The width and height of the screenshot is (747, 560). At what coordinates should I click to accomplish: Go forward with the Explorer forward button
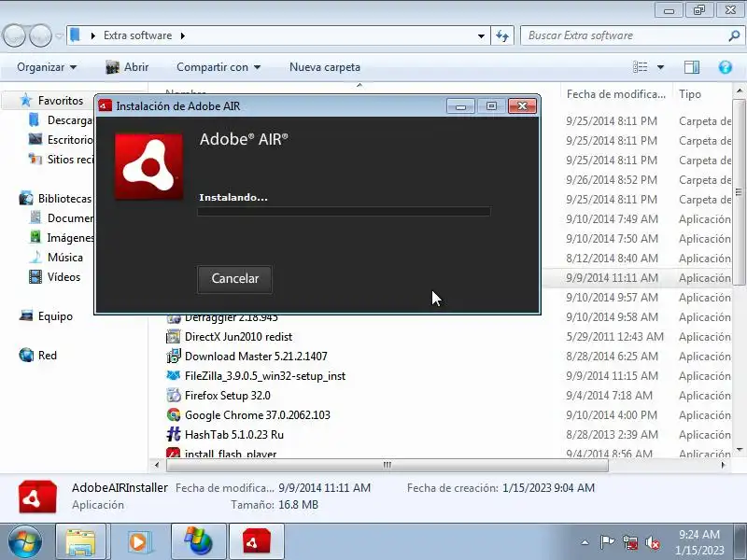click(40, 35)
